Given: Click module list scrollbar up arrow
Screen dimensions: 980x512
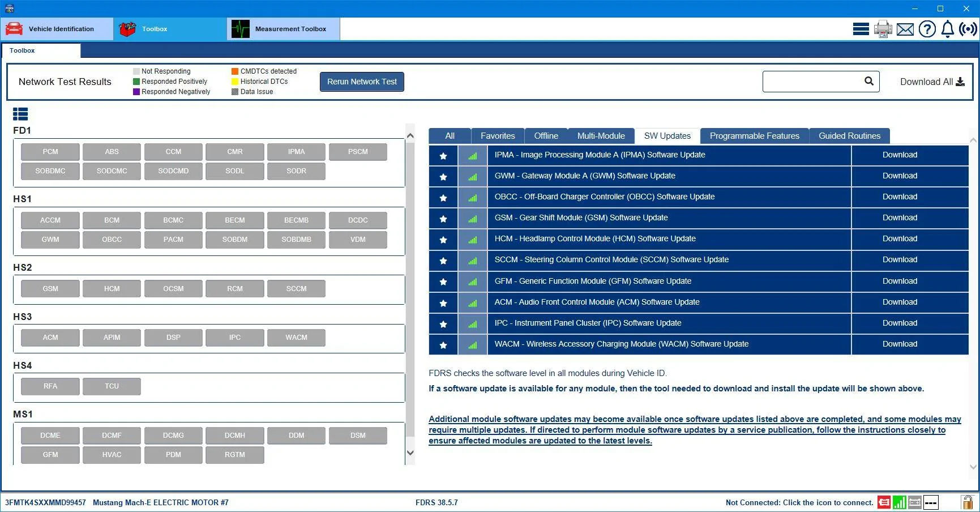Looking at the screenshot, I should click(x=410, y=136).
